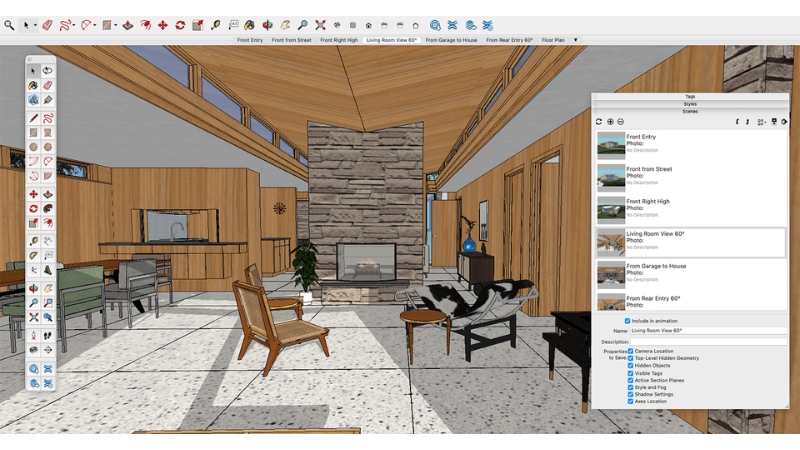The width and height of the screenshot is (800, 450).
Task: Select the Polygon tool in left palette
Action: [47, 147]
